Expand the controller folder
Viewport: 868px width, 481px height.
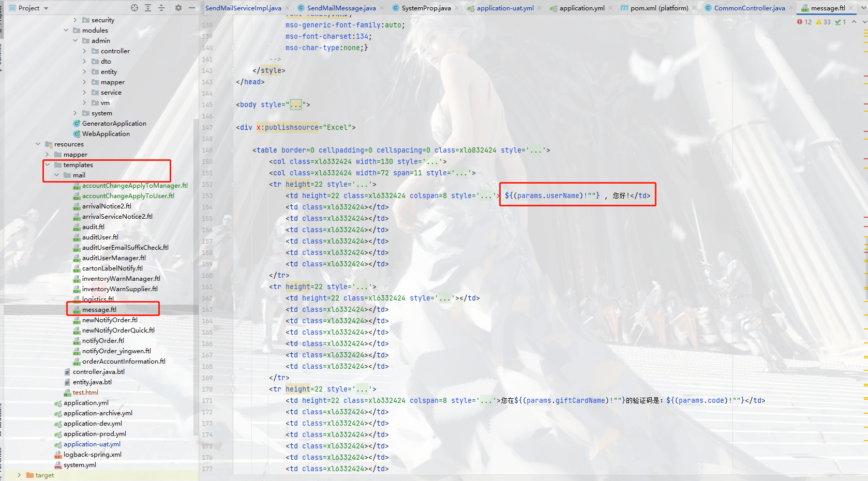[86, 51]
